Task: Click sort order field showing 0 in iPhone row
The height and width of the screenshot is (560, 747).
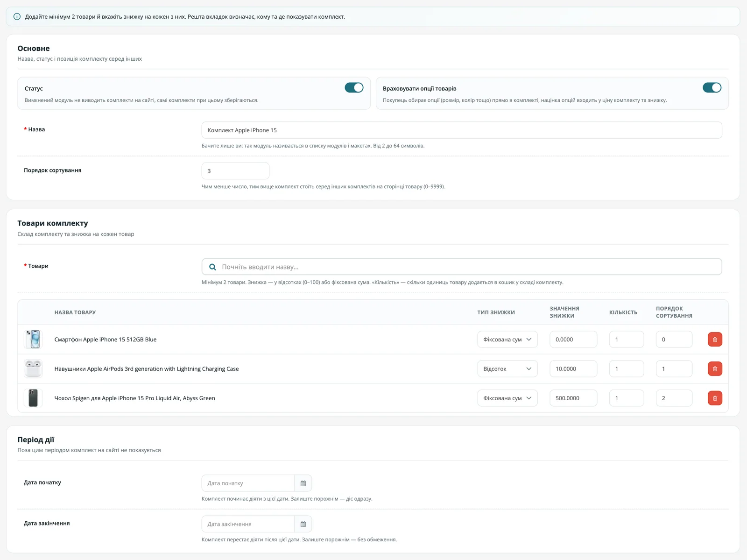Action: (674, 340)
